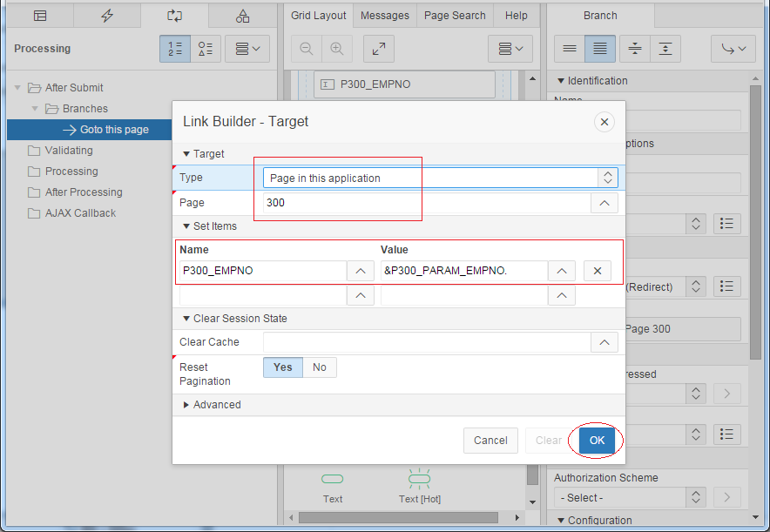Open the Rendering tab icon
Viewport: 770px width, 532px height.
pyautogui.click(x=40, y=16)
